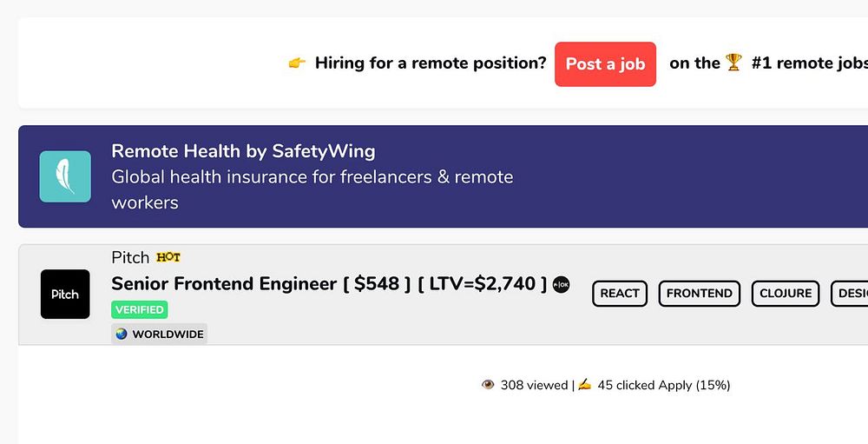Open the Senior Frontend Engineer job title
Viewport: 868px width, 444px height.
pos(224,284)
